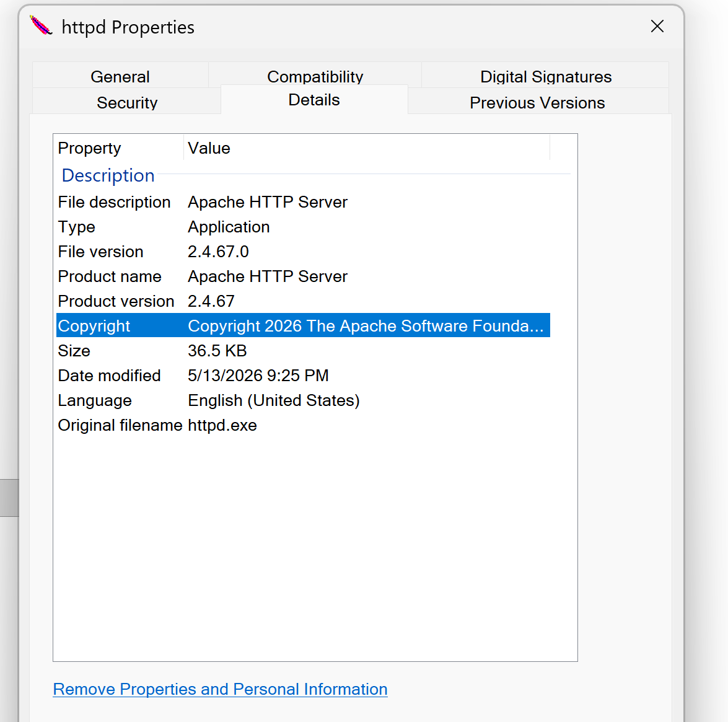Viewport: 728px width, 722px height.
Task: Select the Type row label
Action: point(77,227)
